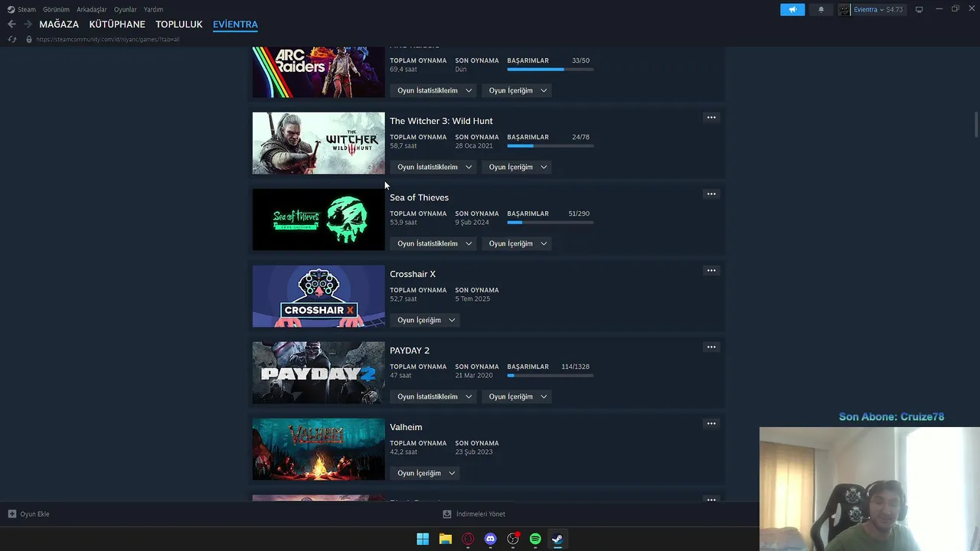The image size is (980, 551).
Task: Expand Witcher 3 Oyun İstatistiklerim dropdown
Action: pos(434,167)
